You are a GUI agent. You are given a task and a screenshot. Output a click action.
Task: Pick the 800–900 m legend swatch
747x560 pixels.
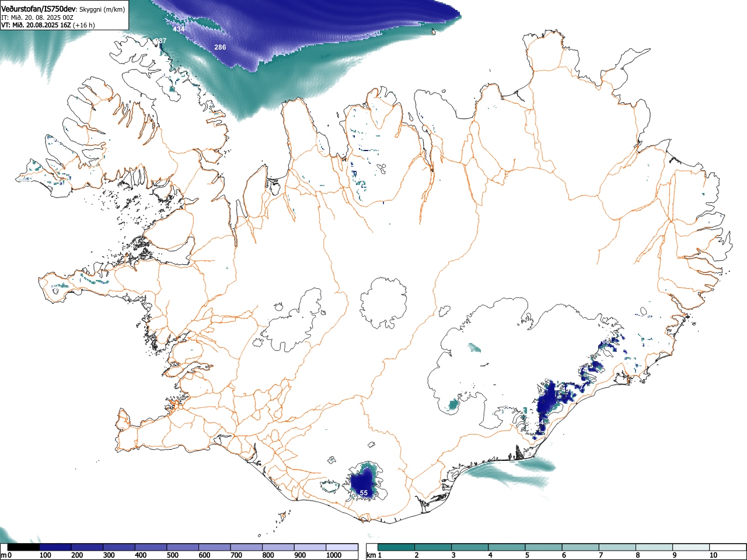click(278, 547)
